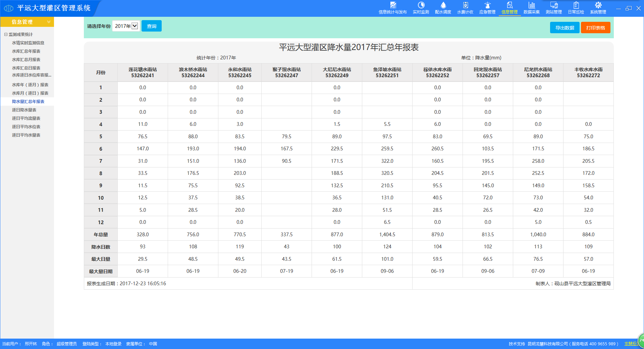
Task: Click the 制表人 footer text
Action: (573, 284)
